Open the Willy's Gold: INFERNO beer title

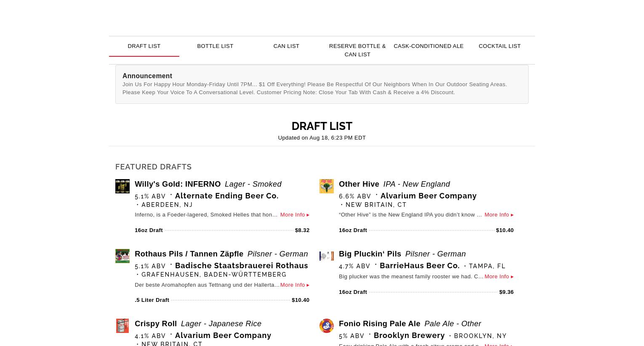[x=178, y=184]
